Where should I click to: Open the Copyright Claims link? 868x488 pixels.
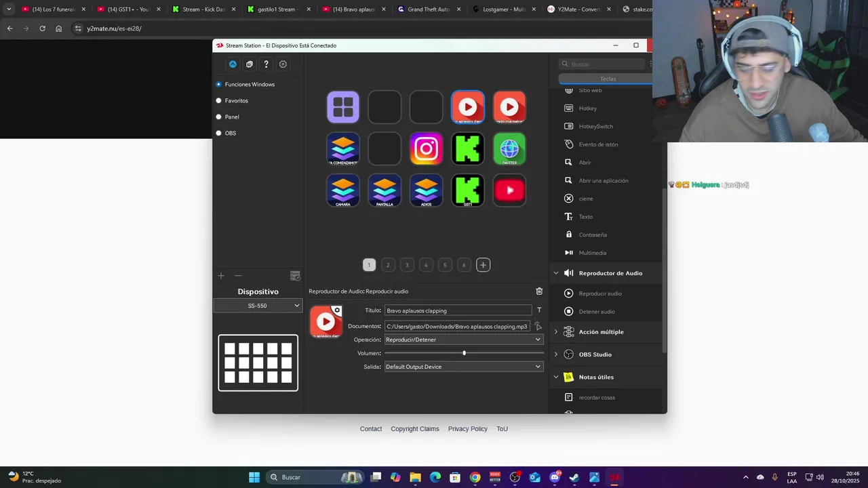pyautogui.click(x=415, y=429)
